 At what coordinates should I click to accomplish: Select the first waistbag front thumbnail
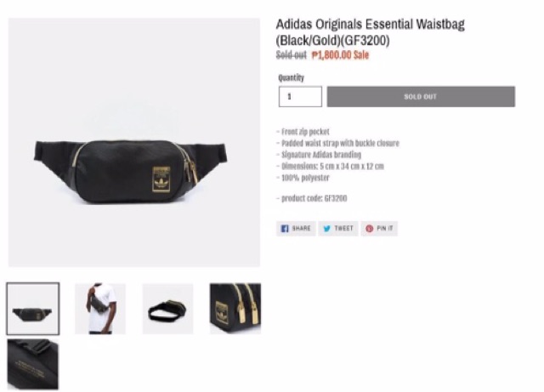[33, 309]
